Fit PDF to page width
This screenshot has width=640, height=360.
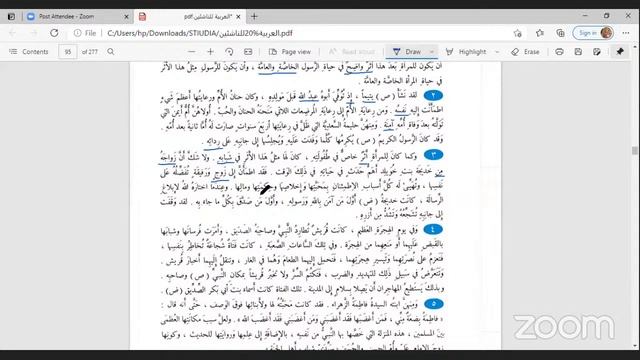click(x=248, y=52)
